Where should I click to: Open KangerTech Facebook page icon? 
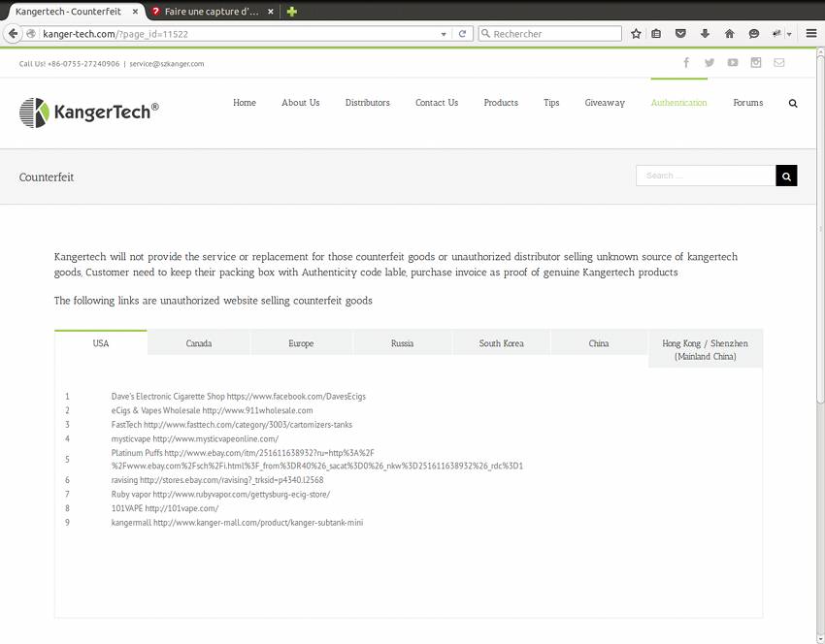[x=686, y=63]
